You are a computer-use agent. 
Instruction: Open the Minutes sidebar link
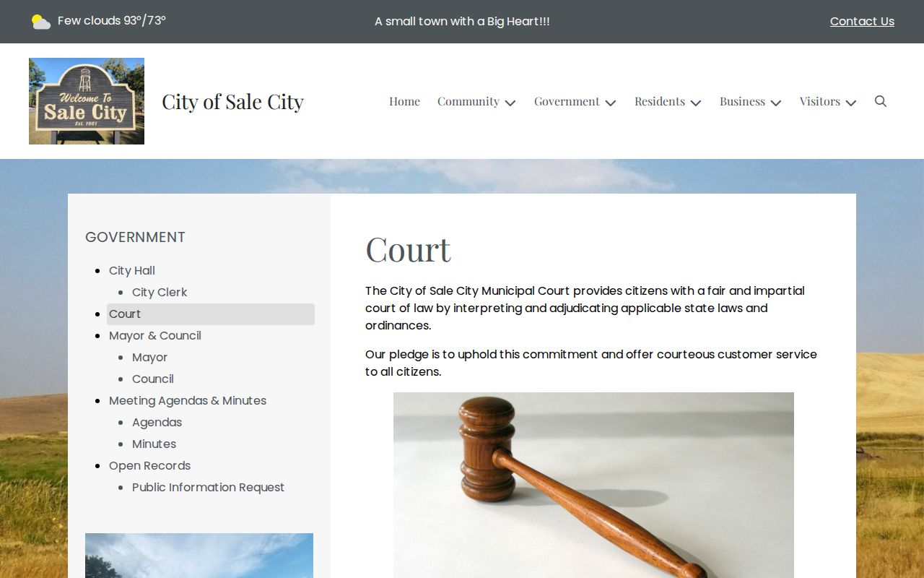coord(154,444)
